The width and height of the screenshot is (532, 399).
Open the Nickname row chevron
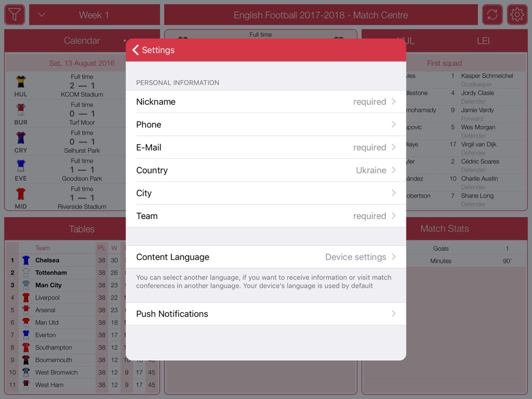pyautogui.click(x=394, y=102)
